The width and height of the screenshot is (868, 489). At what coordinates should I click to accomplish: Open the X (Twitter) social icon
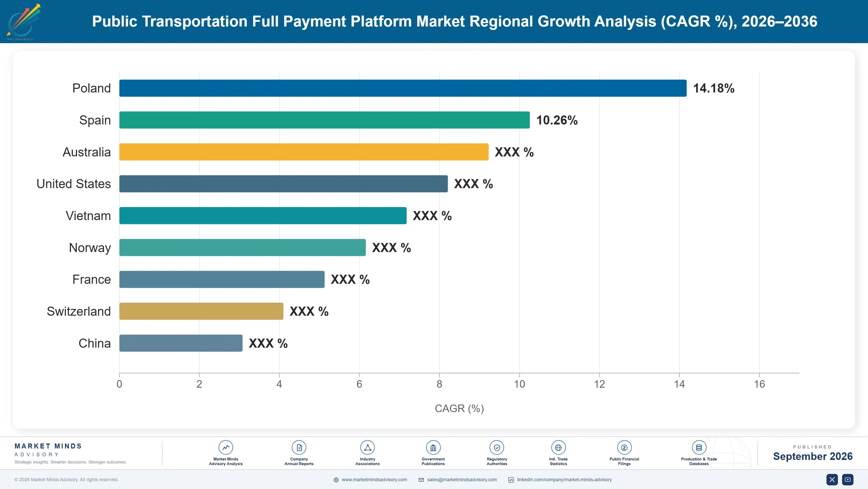832,480
